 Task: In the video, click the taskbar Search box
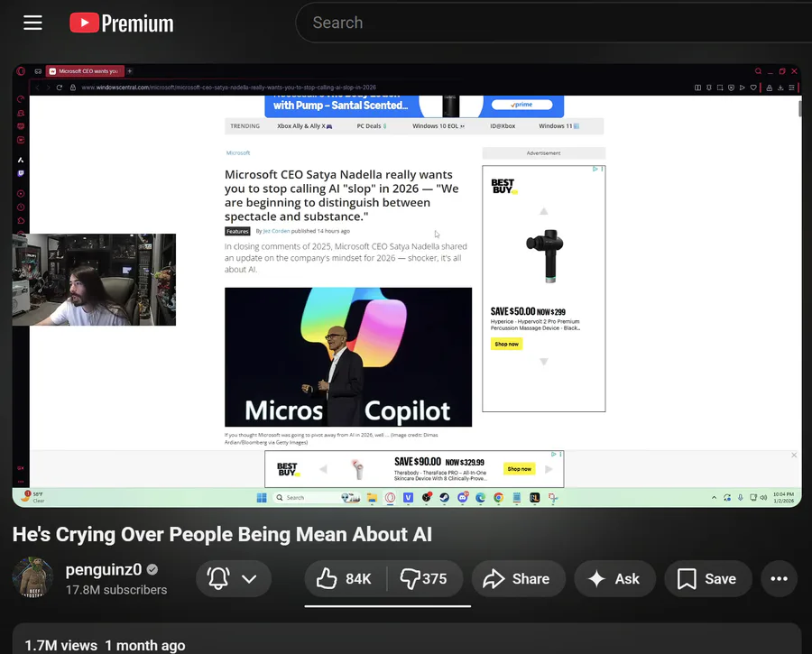[317, 498]
